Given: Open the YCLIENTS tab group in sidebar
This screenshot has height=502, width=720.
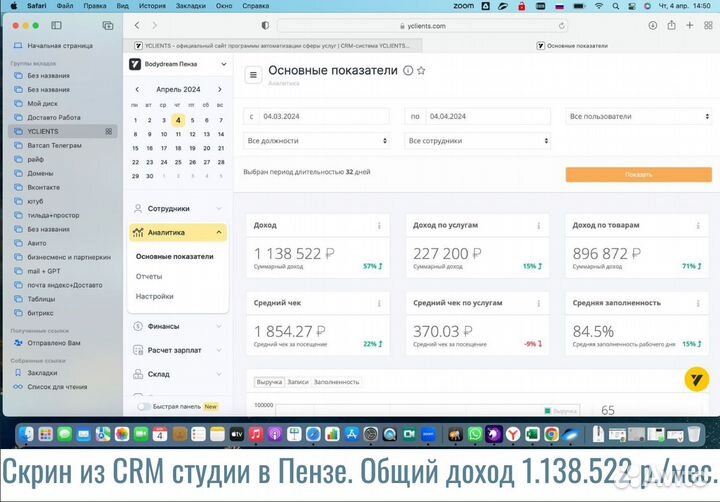Looking at the screenshot, I should coord(63,131).
